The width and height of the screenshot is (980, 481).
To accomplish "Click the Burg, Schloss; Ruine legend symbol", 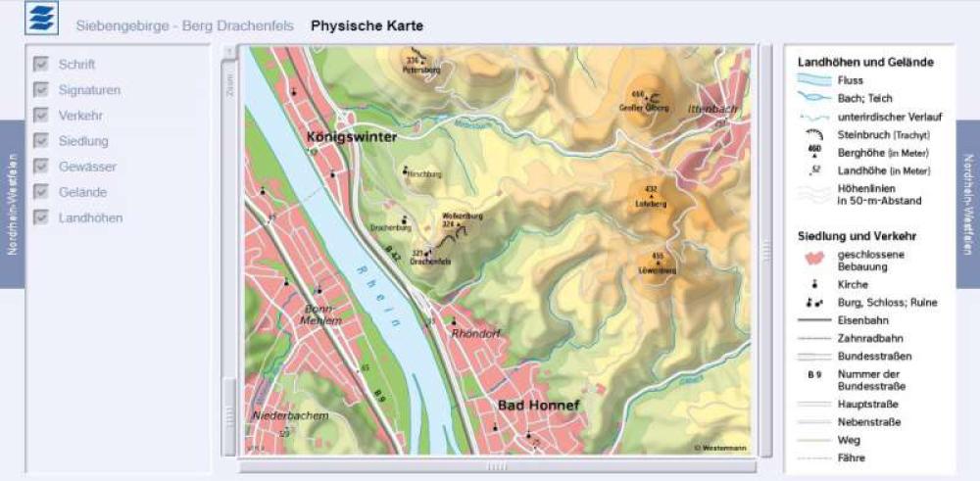I will [x=814, y=303].
